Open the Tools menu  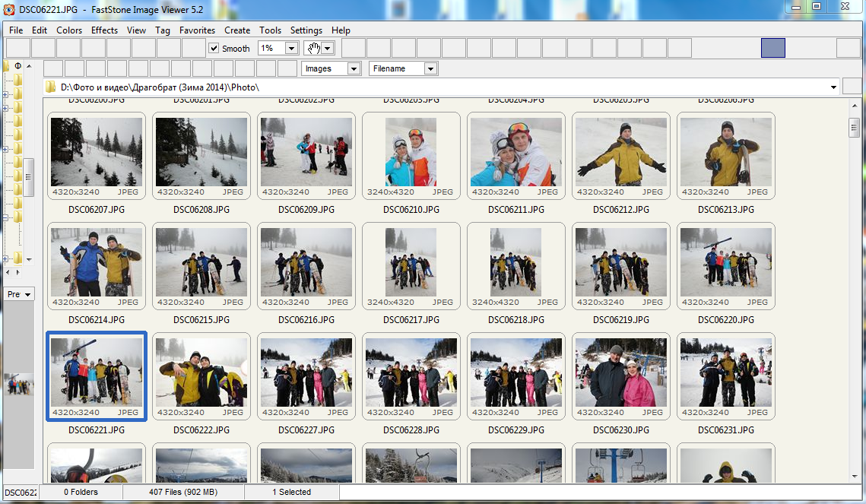tap(270, 30)
